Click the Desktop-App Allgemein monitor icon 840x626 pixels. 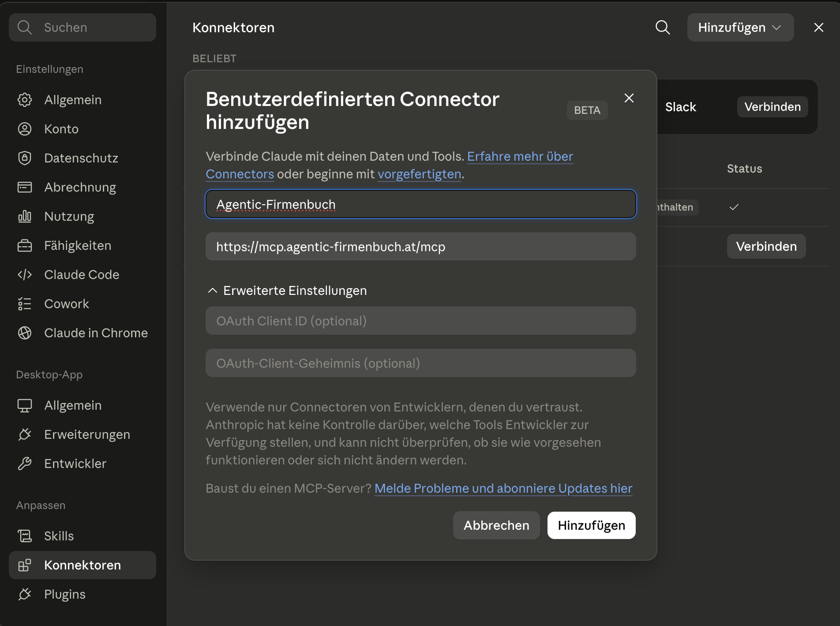(25, 405)
